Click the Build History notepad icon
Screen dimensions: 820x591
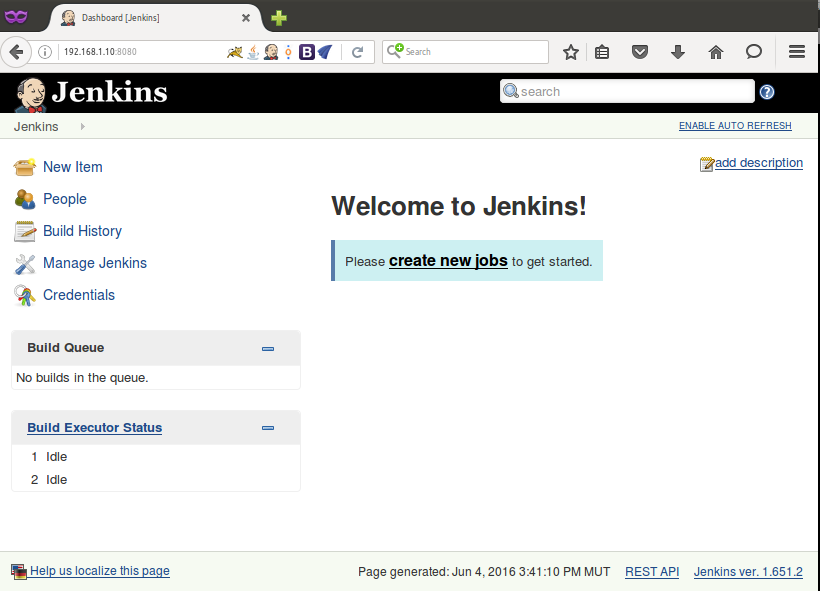pos(25,231)
